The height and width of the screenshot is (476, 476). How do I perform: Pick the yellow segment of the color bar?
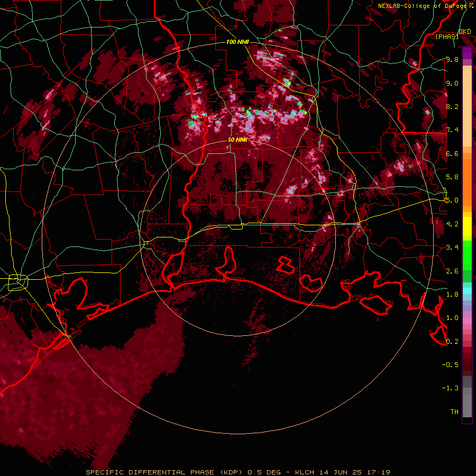(x=467, y=226)
